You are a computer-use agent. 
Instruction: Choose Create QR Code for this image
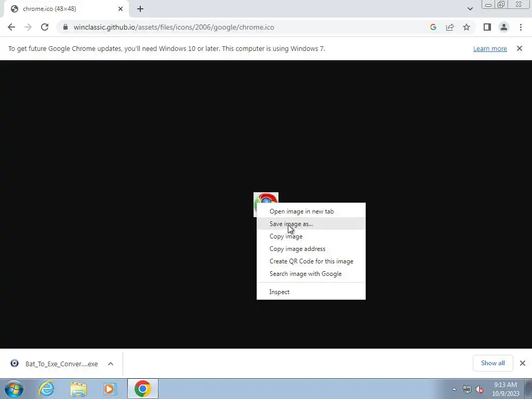coord(311,261)
